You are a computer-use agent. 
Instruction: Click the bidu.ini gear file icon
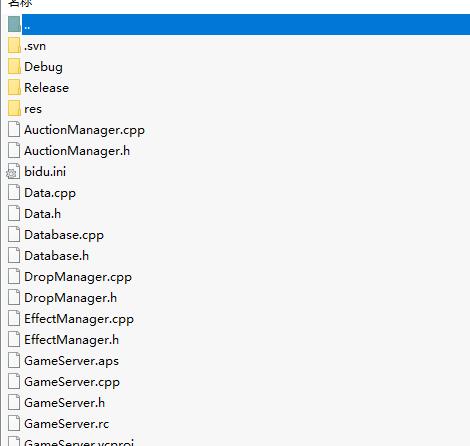pyautogui.click(x=13, y=171)
